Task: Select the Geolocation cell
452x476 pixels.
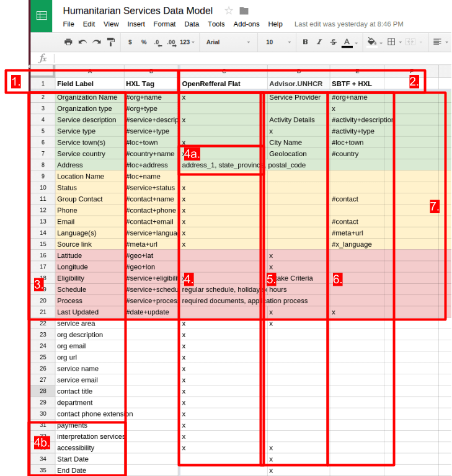Action: pyautogui.click(x=299, y=154)
